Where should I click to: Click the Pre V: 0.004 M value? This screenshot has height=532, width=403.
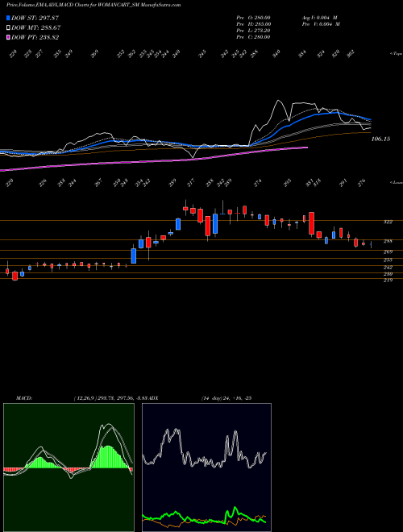coord(321,24)
